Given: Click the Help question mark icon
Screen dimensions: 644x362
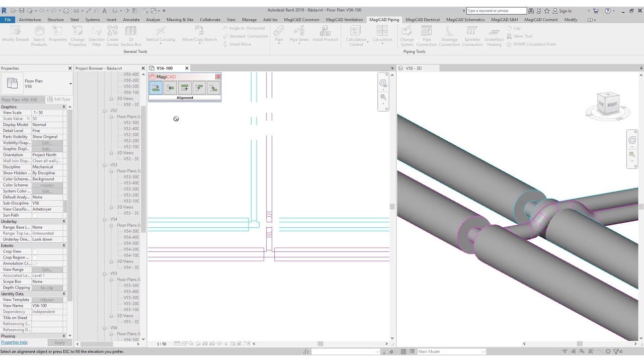Looking at the screenshot, I should tap(607, 11).
